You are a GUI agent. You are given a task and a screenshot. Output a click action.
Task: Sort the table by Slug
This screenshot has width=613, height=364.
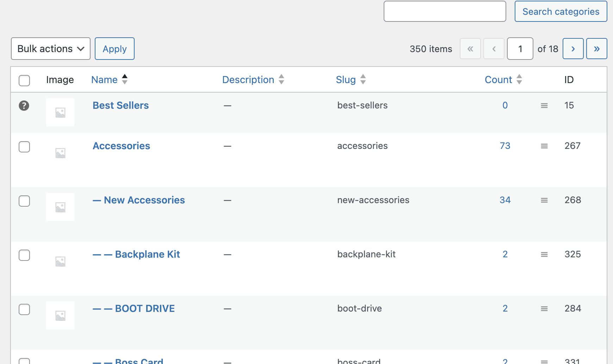[x=346, y=80]
